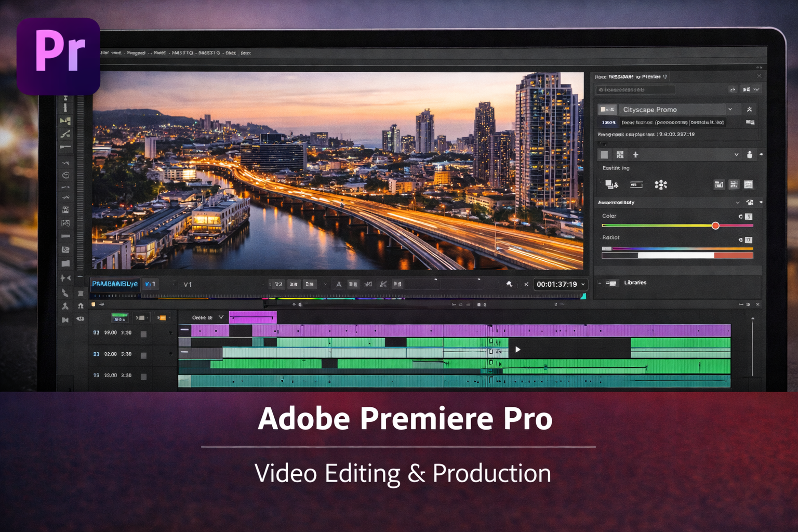Select the diagonal razor tool in left toolbar
The height and width of the screenshot is (532, 798).
click(65, 135)
